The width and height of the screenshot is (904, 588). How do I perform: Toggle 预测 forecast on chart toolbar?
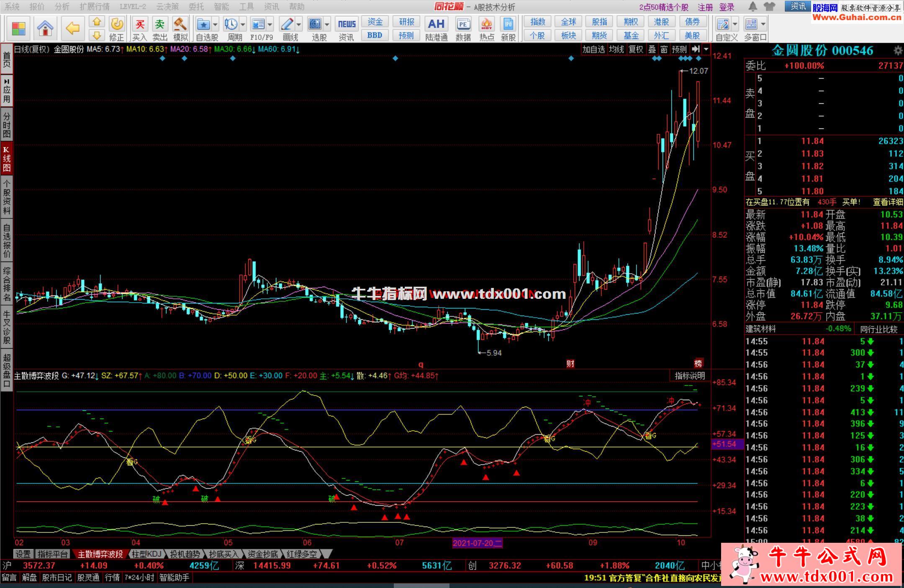pyautogui.click(x=679, y=49)
